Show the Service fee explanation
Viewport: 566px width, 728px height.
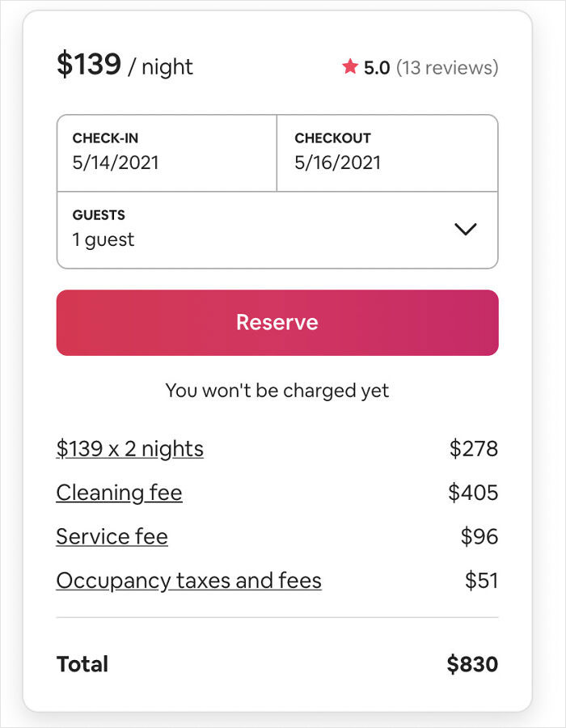tap(112, 536)
